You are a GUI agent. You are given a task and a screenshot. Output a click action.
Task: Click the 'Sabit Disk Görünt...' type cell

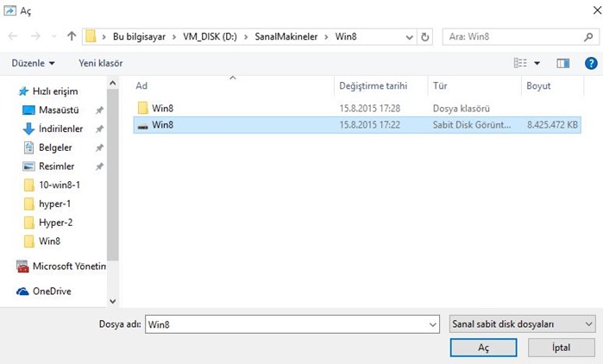pos(472,125)
